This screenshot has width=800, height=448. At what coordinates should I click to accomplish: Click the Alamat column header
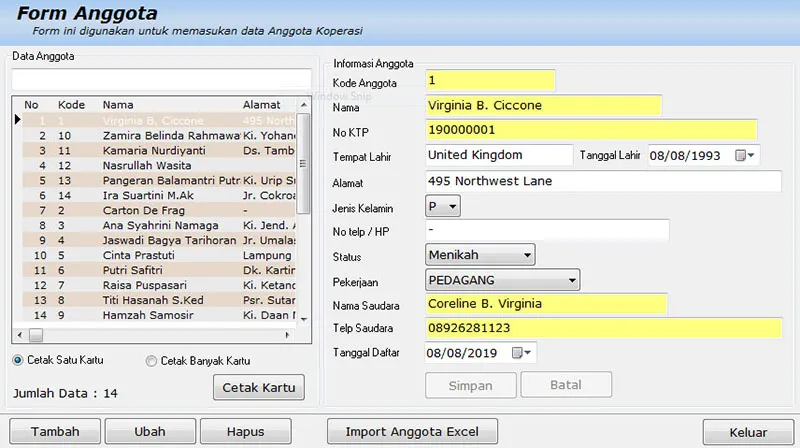tap(262, 105)
